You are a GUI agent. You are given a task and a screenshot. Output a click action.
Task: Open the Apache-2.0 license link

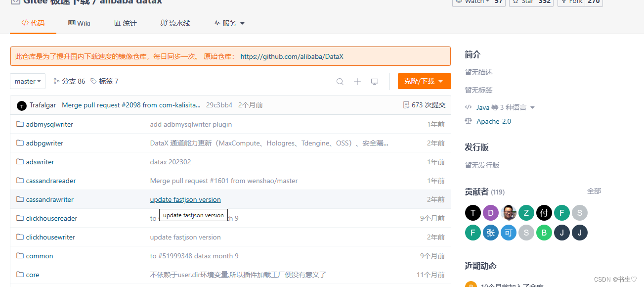494,121
